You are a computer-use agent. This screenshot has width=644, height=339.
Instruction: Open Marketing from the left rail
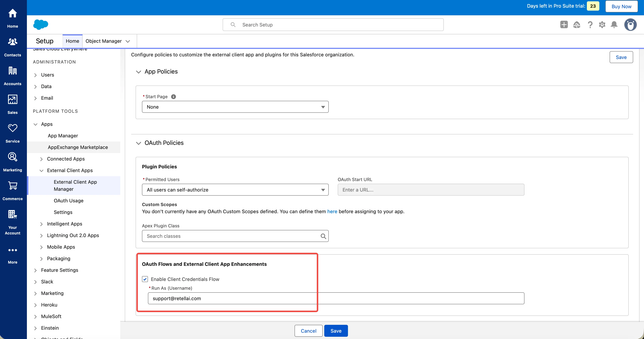pos(13,162)
